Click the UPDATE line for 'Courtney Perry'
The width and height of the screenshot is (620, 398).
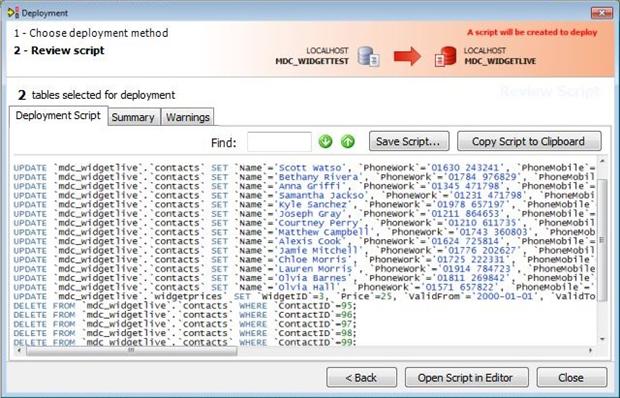tap(304, 223)
